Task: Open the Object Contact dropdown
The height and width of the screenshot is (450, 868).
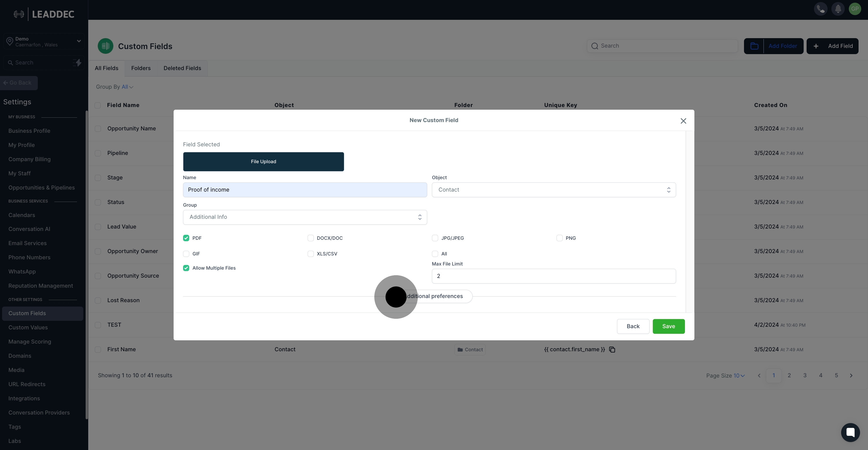Action: click(554, 190)
